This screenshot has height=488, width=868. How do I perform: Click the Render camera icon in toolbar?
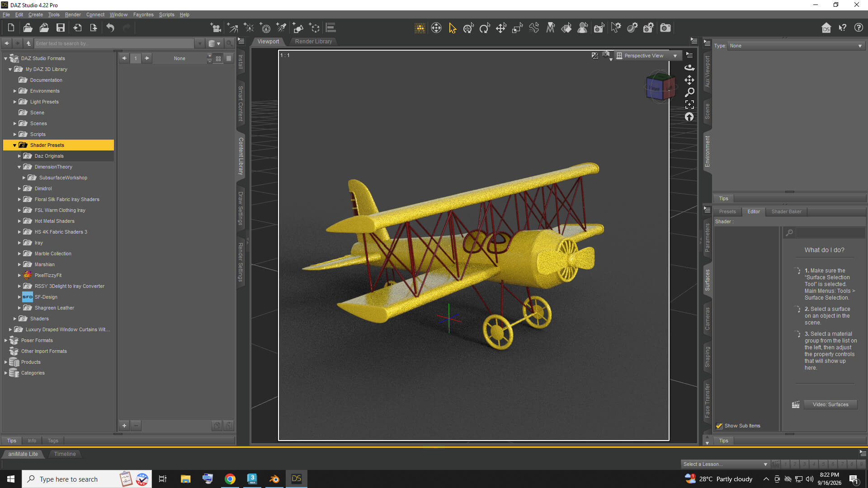pos(665,28)
